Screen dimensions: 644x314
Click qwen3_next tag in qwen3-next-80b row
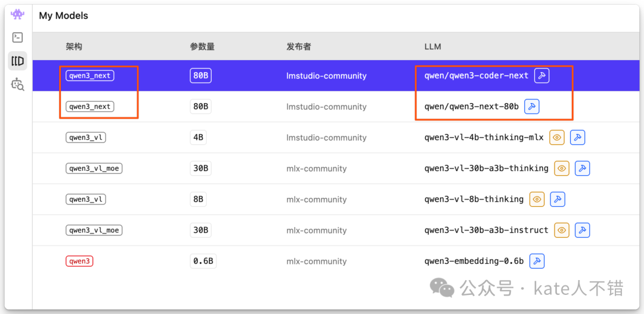[90, 107]
